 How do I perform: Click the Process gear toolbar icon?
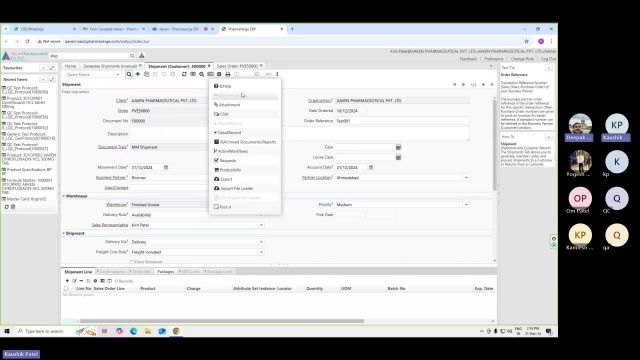(219, 74)
